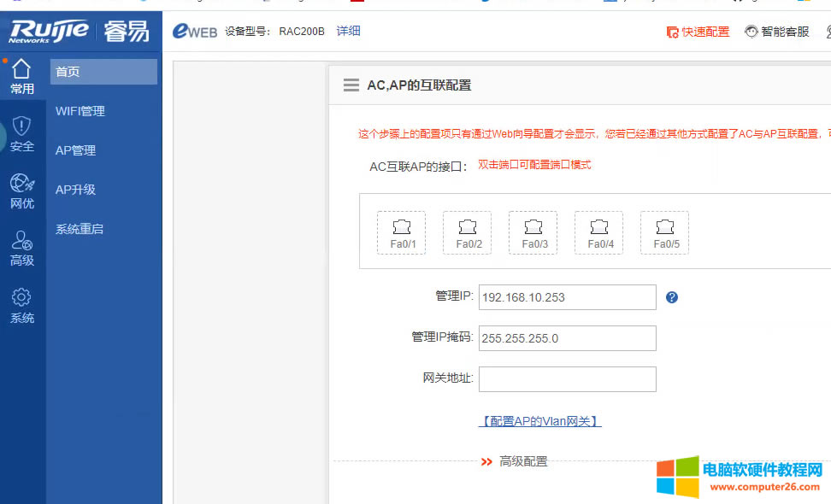831x504 pixels.
Task: Expand the 高级配置 section
Action: pyautogui.click(x=515, y=461)
